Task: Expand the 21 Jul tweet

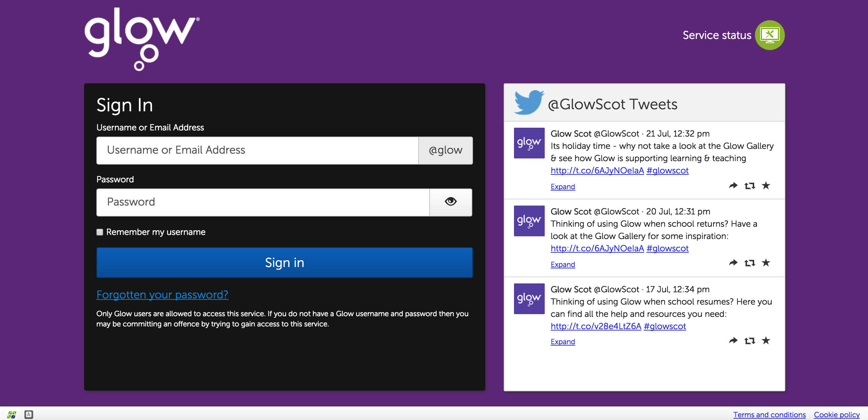Action: click(563, 187)
